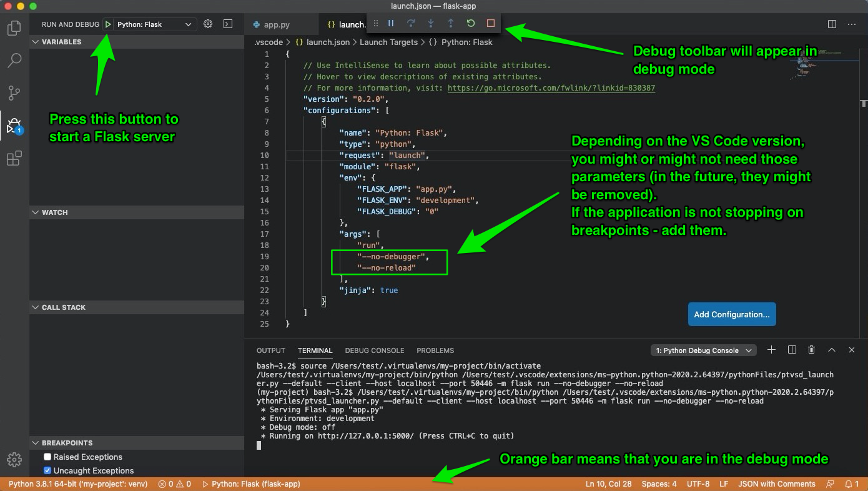
Task: Click Step Out in debug toolbar
Action: (451, 23)
